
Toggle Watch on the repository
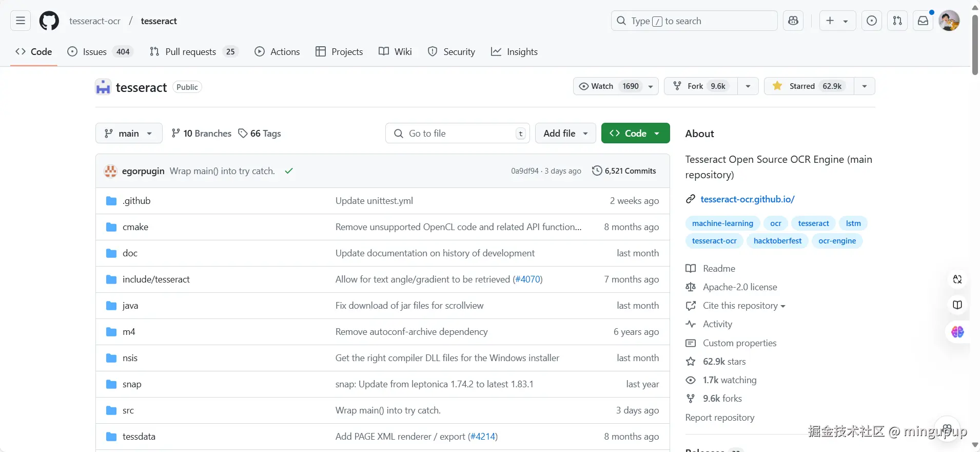click(x=609, y=86)
